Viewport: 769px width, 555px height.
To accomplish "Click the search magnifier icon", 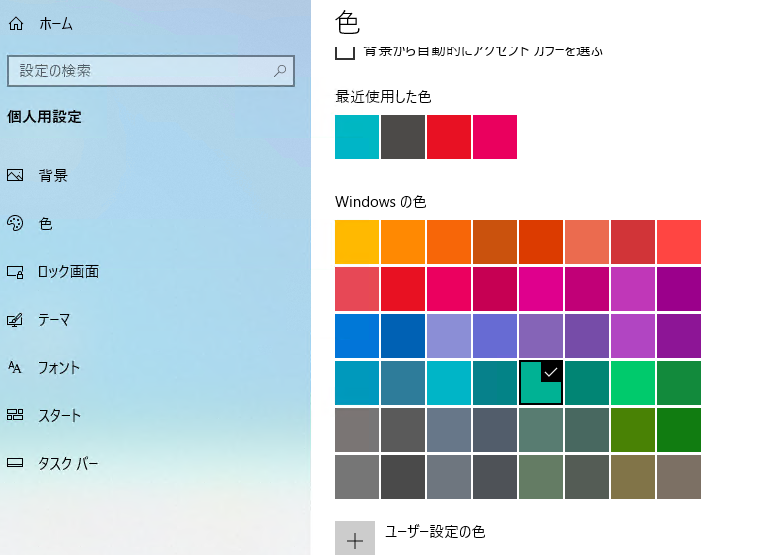I will pos(280,71).
